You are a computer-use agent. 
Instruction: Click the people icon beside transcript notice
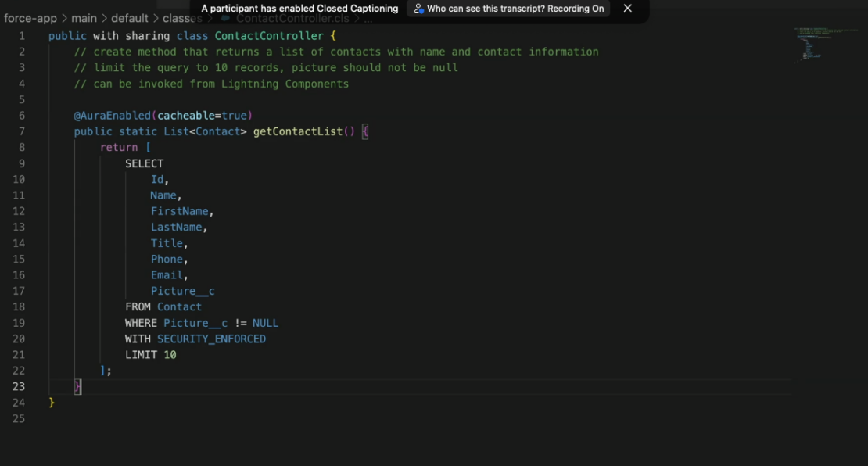(418, 9)
